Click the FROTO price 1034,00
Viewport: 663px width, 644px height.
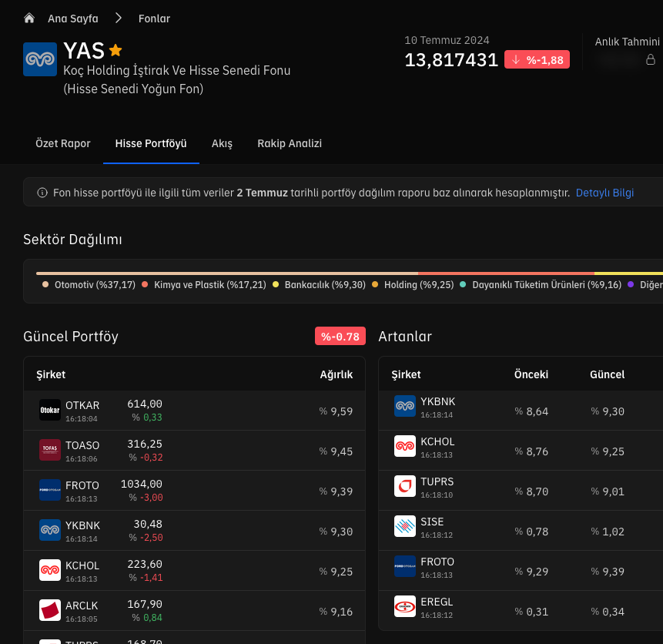pos(142,484)
